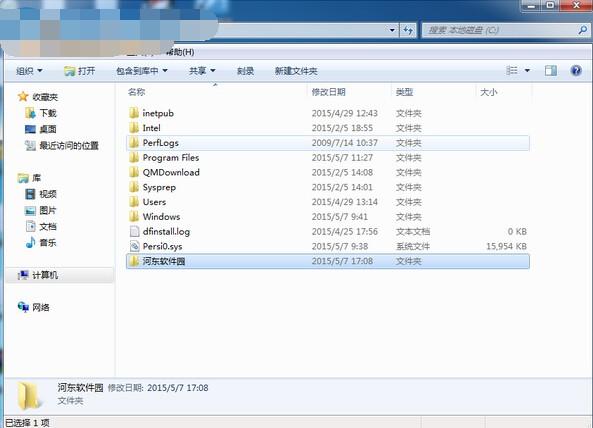
Task: Click the address bar refresh icon
Action: tap(408, 30)
